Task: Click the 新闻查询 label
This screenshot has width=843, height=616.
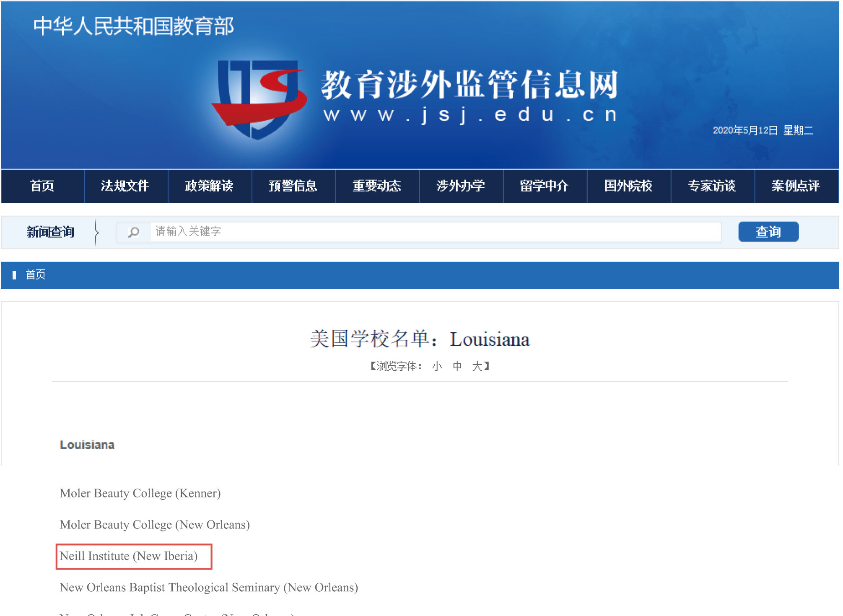Action: pos(50,232)
